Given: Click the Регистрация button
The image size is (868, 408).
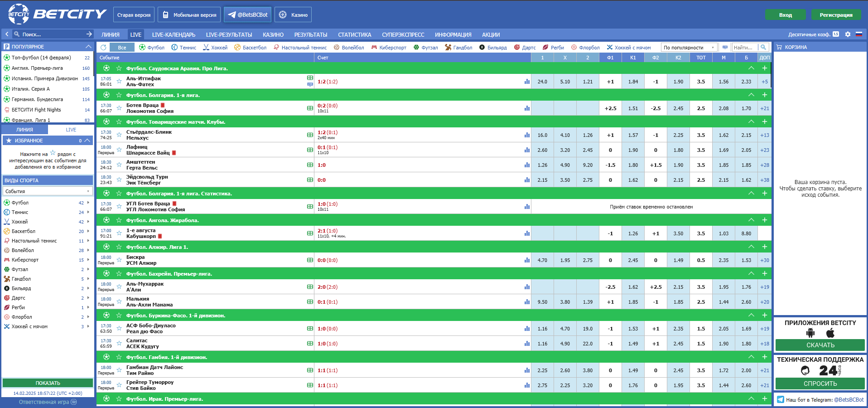Looking at the screenshot, I should point(836,15).
